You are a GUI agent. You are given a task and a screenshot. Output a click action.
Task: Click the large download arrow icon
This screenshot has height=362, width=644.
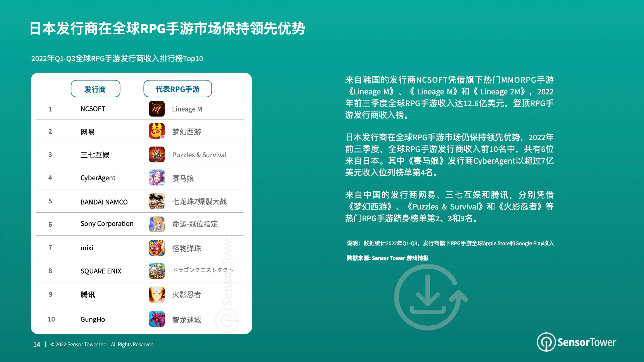(x=430, y=297)
